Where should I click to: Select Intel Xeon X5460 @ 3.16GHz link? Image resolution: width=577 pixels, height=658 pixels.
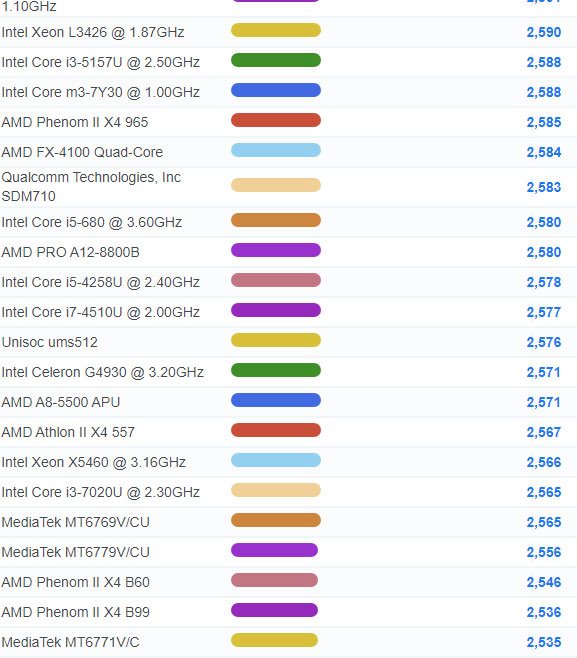[x=94, y=462]
